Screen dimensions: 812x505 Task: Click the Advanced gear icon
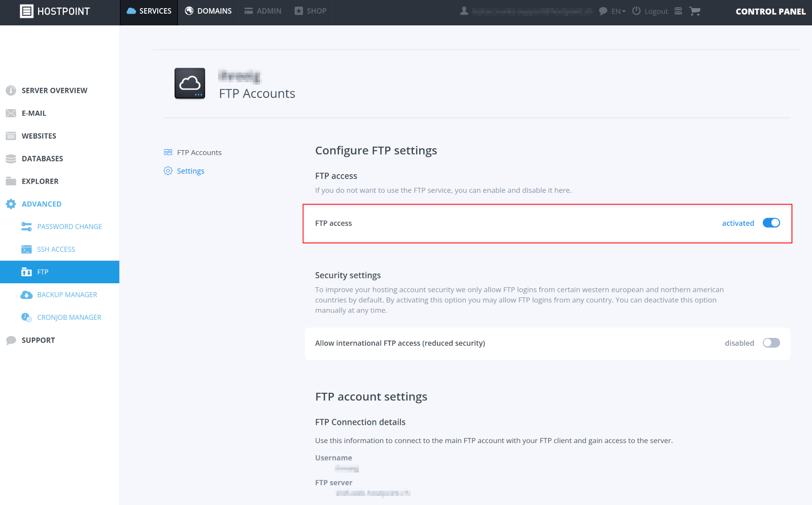click(11, 204)
